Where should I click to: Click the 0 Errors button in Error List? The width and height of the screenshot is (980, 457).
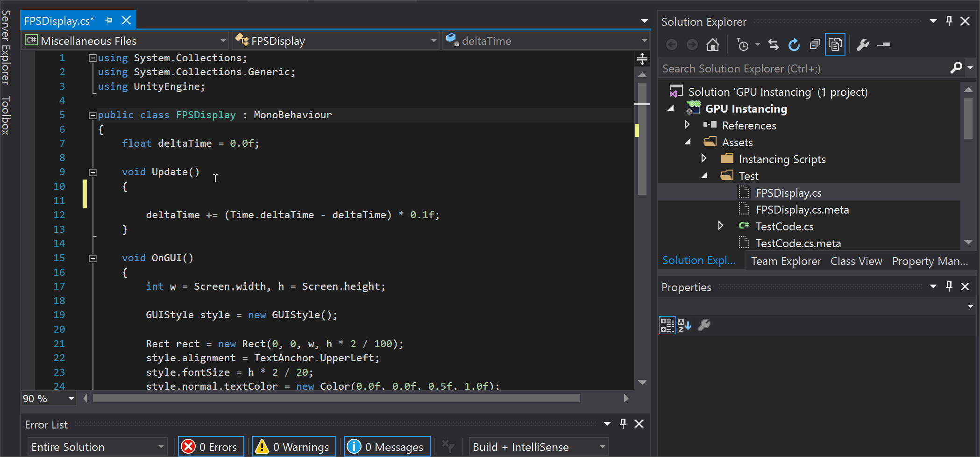211,446
